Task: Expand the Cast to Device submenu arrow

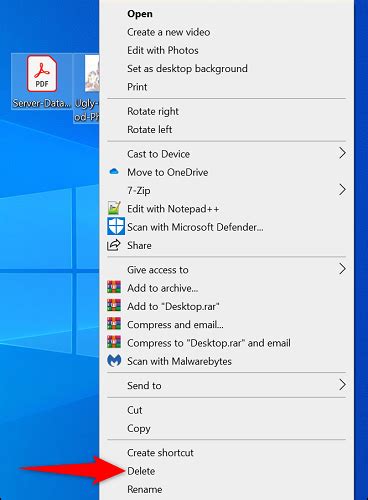Action: pos(342,153)
